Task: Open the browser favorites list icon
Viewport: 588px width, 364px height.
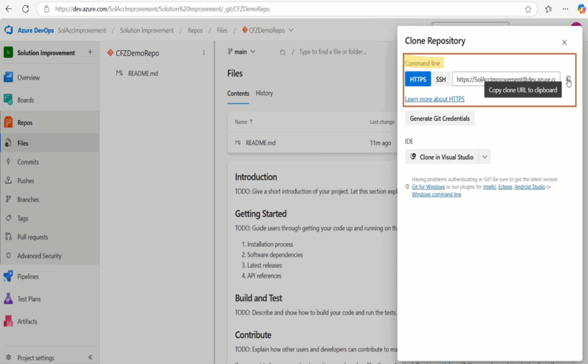Action: [x=548, y=9]
